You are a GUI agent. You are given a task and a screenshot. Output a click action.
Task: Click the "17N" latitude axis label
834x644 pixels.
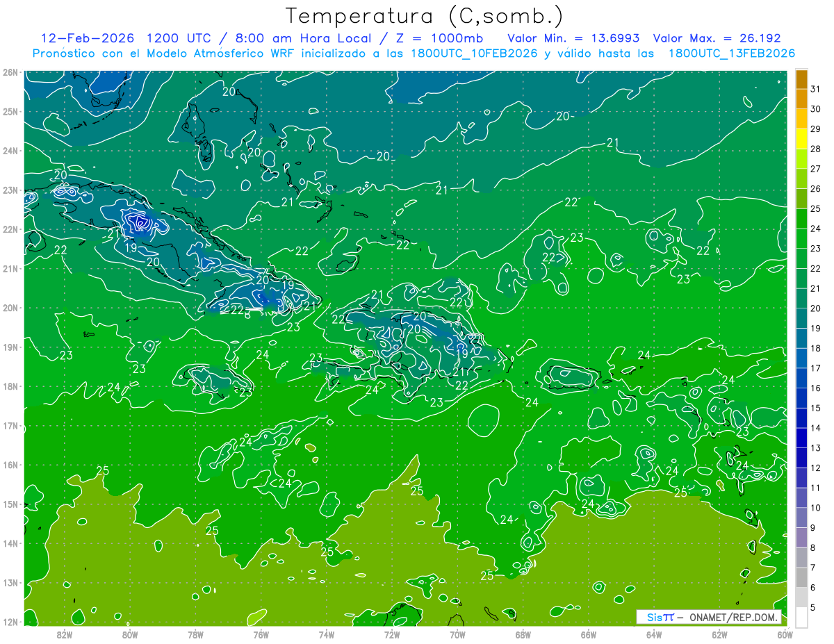click(x=10, y=425)
